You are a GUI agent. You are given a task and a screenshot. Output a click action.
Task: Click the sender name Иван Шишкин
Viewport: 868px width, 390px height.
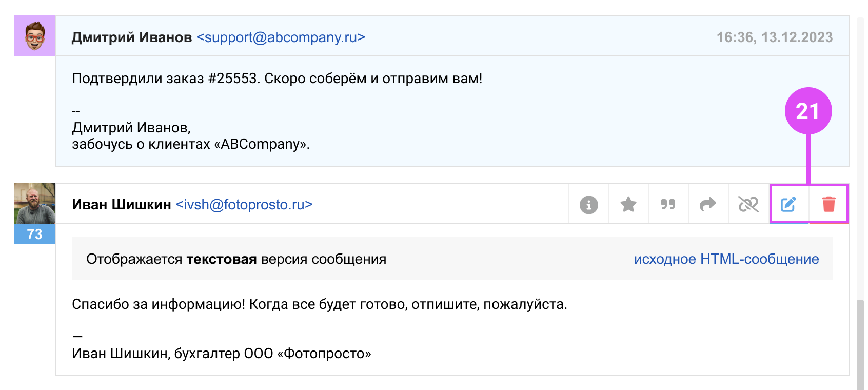pyautogui.click(x=122, y=205)
